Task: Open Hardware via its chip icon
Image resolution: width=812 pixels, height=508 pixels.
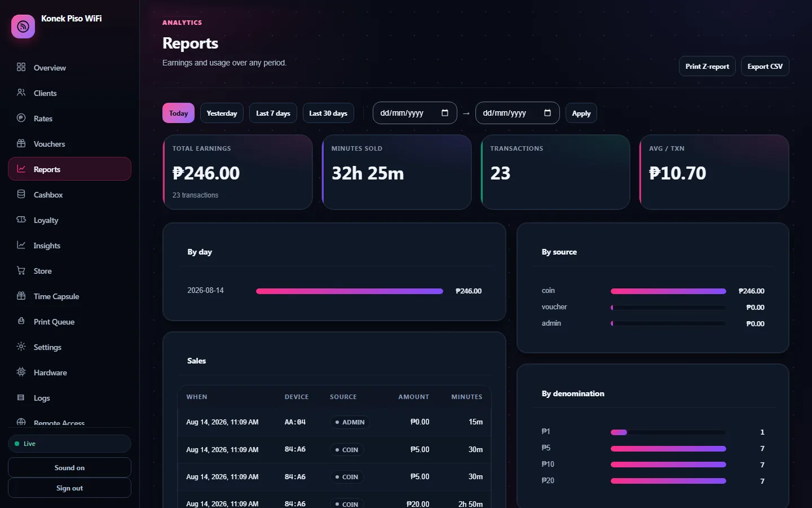Action: click(21, 372)
